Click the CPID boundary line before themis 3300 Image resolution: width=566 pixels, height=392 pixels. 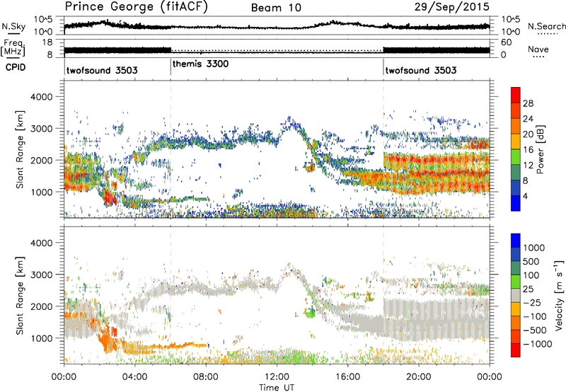point(171,67)
